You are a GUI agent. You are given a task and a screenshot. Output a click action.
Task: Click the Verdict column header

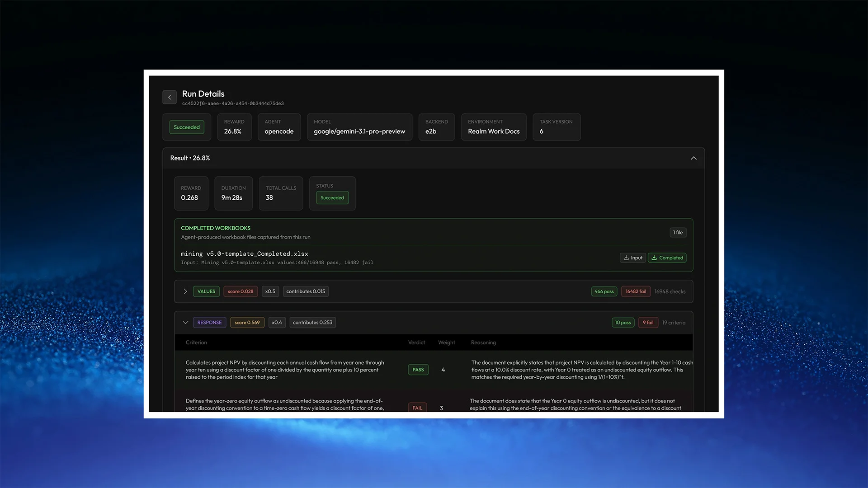tap(416, 343)
